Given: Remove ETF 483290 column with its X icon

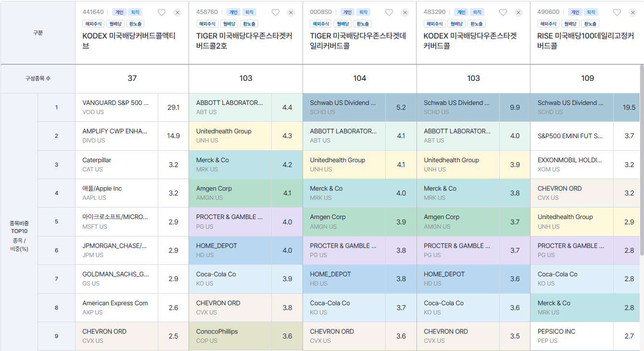Looking at the screenshot, I should click(518, 13).
